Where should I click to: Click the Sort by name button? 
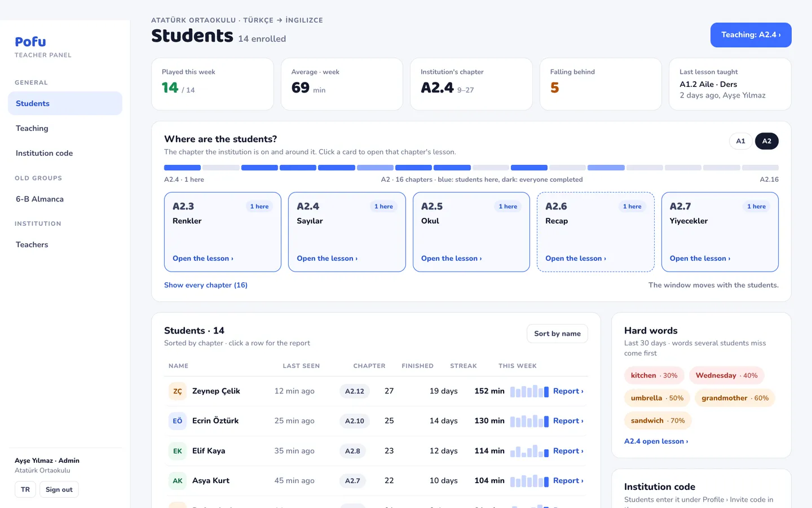coord(557,334)
